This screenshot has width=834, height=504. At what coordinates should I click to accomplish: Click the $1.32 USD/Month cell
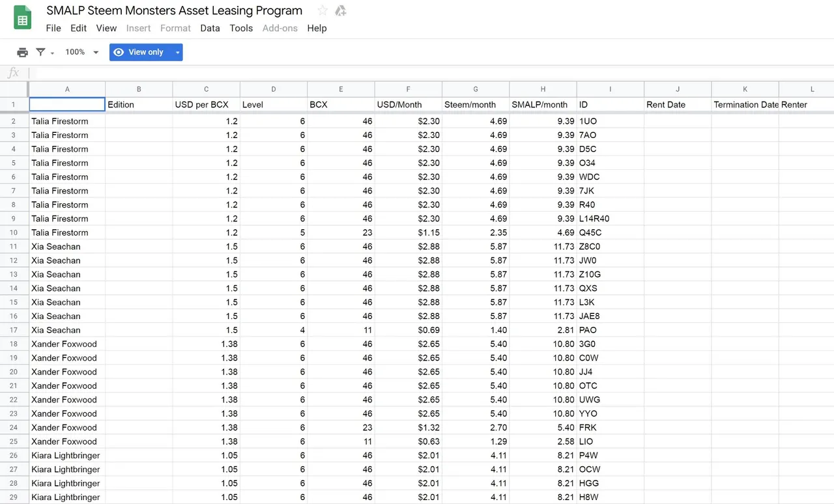point(408,428)
